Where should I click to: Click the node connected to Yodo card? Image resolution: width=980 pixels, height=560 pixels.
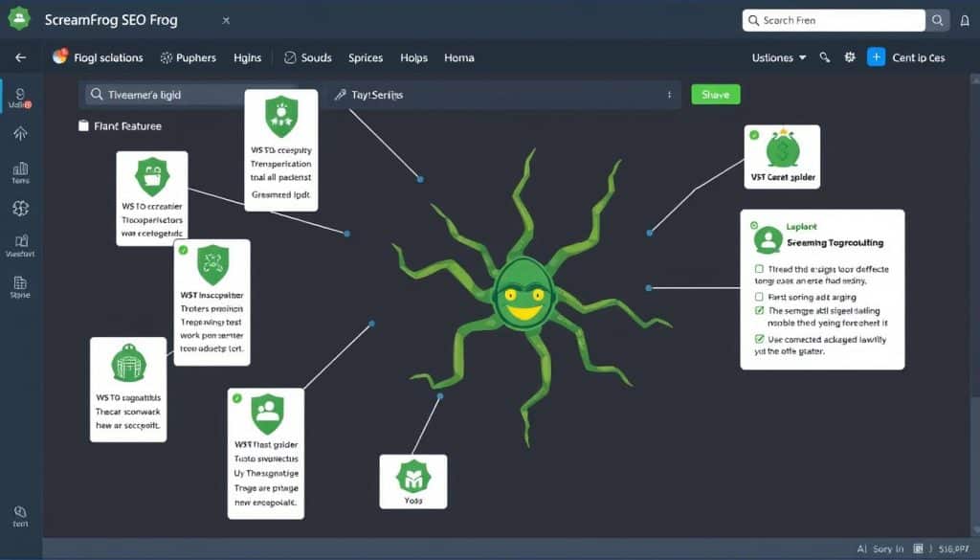click(x=440, y=396)
